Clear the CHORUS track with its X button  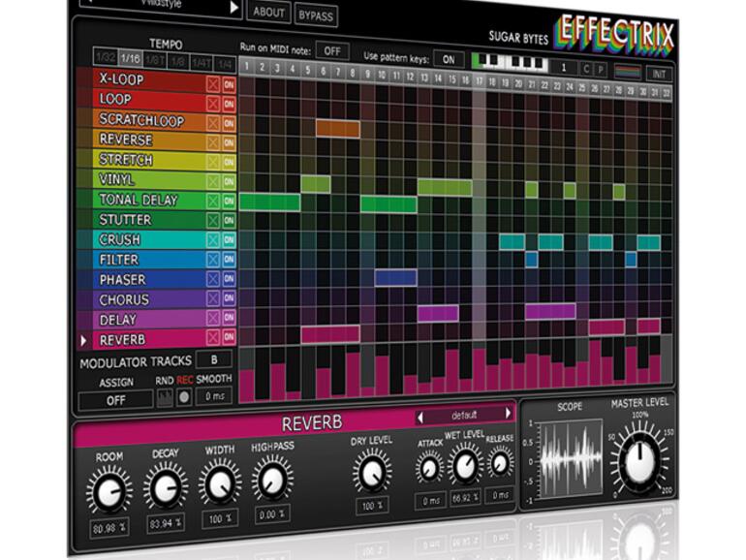[x=213, y=298]
